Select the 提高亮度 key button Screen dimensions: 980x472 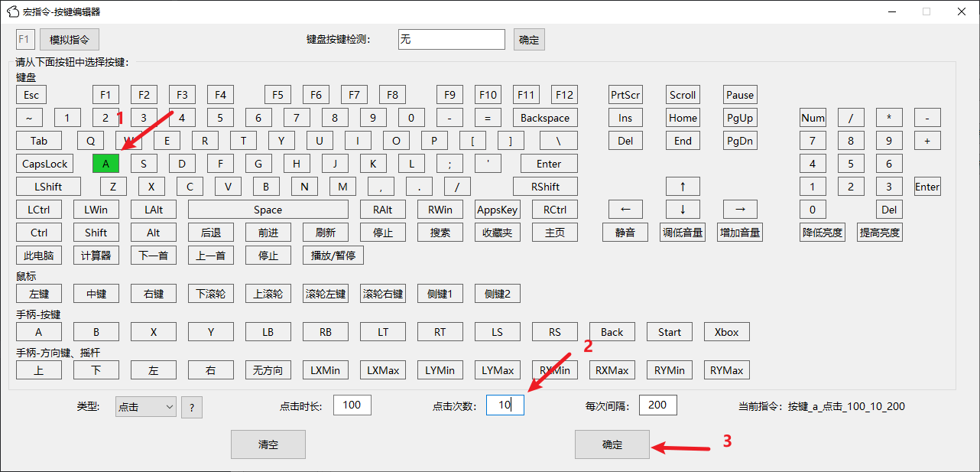[880, 233]
